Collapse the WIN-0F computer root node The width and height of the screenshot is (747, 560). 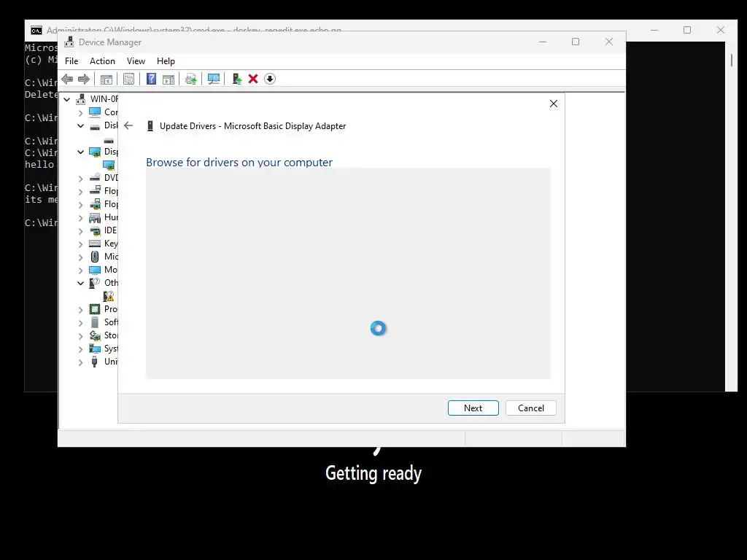pos(66,99)
